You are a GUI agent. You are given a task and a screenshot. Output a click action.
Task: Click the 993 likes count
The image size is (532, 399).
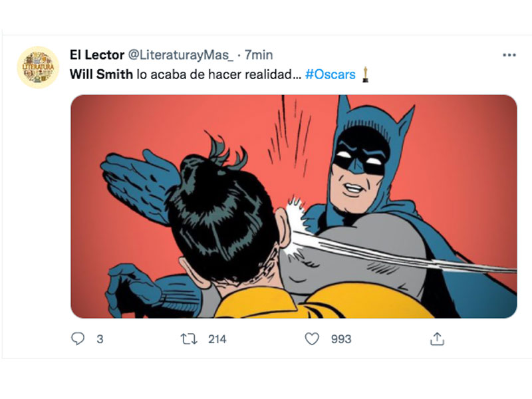point(341,339)
